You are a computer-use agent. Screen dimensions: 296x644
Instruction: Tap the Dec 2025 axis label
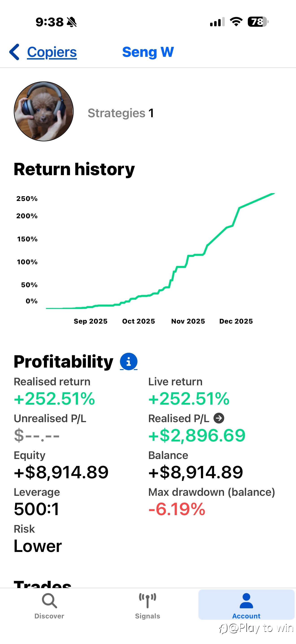[x=236, y=321]
